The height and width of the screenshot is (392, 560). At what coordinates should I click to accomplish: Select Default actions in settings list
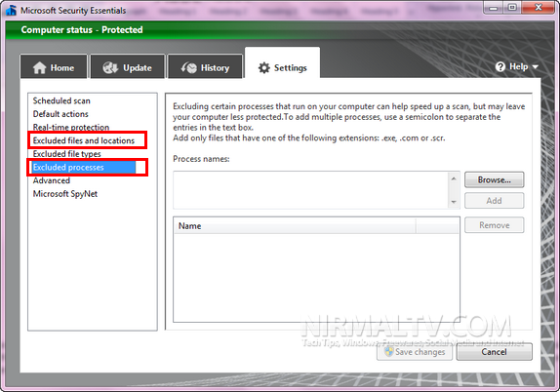60,114
